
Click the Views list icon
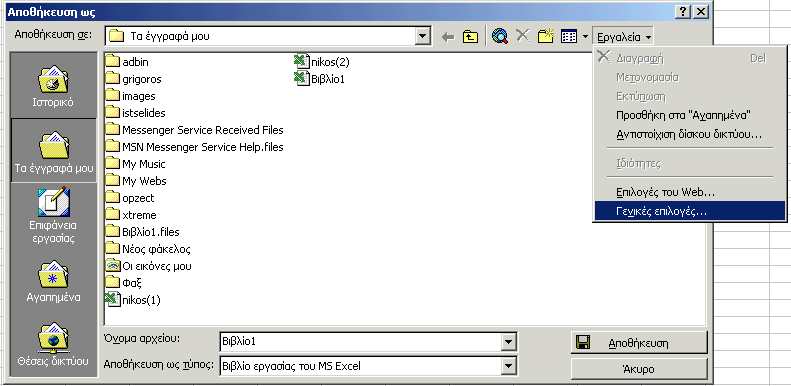569,36
